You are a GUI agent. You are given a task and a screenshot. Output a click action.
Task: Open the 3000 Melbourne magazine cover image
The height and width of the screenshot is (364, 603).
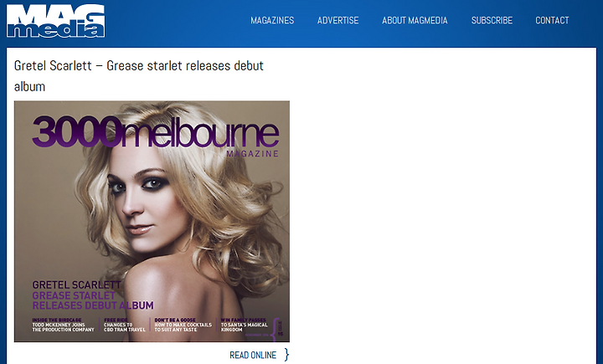(x=152, y=222)
